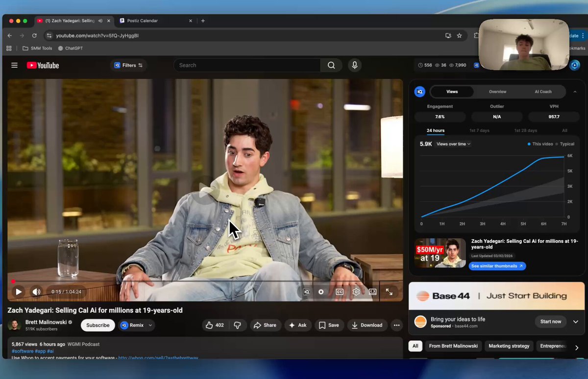Open the Views over time dropdown

(x=453, y=144)
